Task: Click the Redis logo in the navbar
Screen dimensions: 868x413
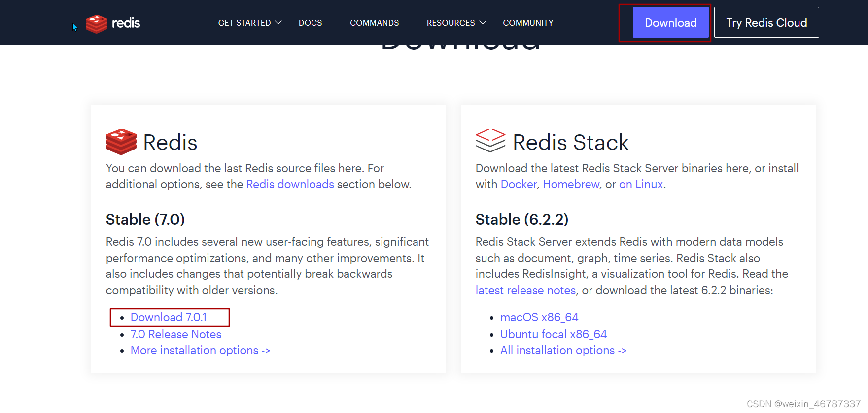Action: [x=113, y=23]
